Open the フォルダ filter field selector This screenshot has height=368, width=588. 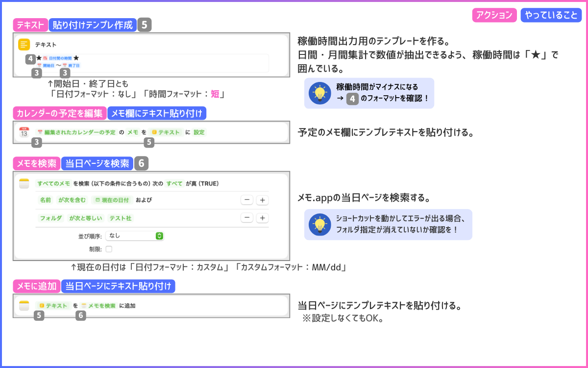pyautogui.click(x=50, y=218)
